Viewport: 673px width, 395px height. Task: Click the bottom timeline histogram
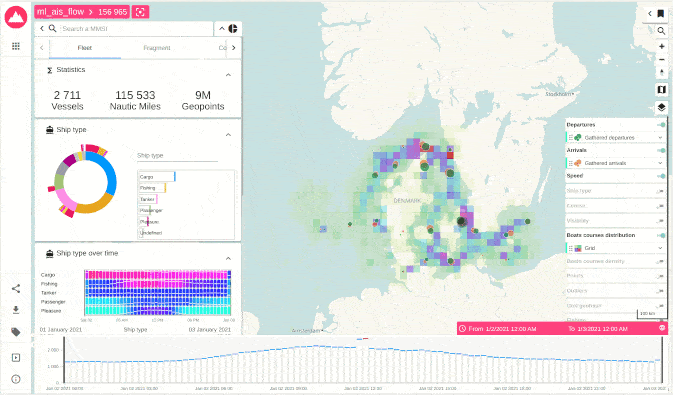point(365,361)
